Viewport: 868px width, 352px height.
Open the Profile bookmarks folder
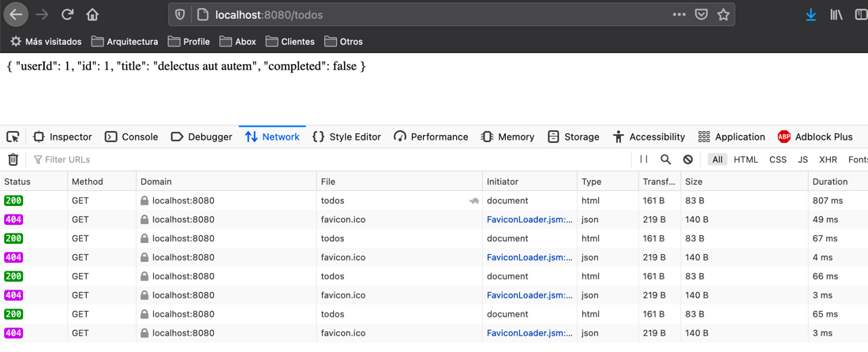tap(189, 42)
